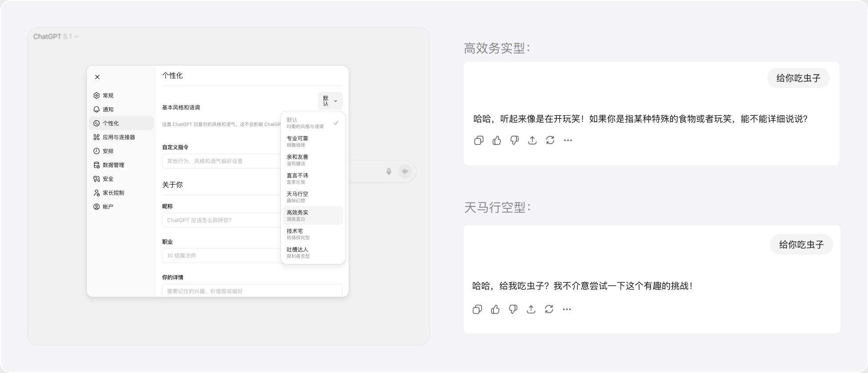Screen dimensions: 868x373
Task: Click the database icon beside 数据管理
Action: click(x=96, y=165)
